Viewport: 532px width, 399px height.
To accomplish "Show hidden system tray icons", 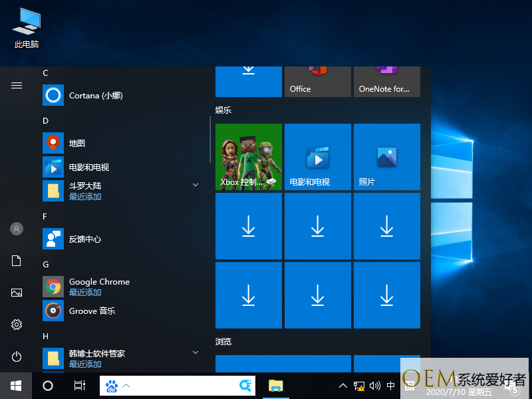I will [x=343, y=385].
